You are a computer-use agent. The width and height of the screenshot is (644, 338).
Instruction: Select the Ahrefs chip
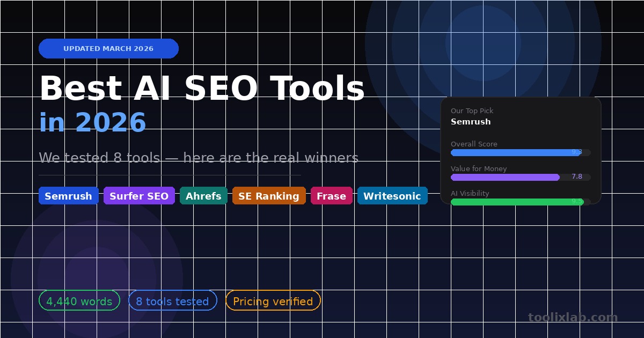pyautogui.click(x=203, y=196)
